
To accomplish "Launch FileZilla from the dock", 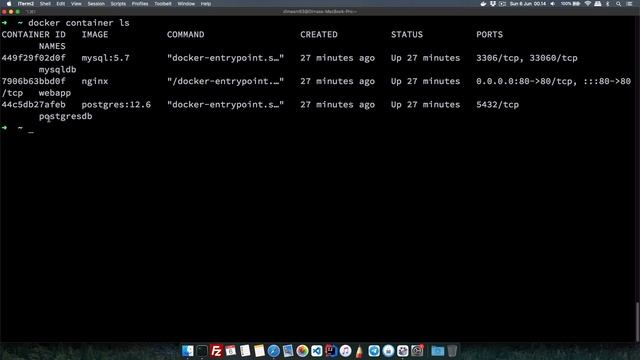I will 216,351.
